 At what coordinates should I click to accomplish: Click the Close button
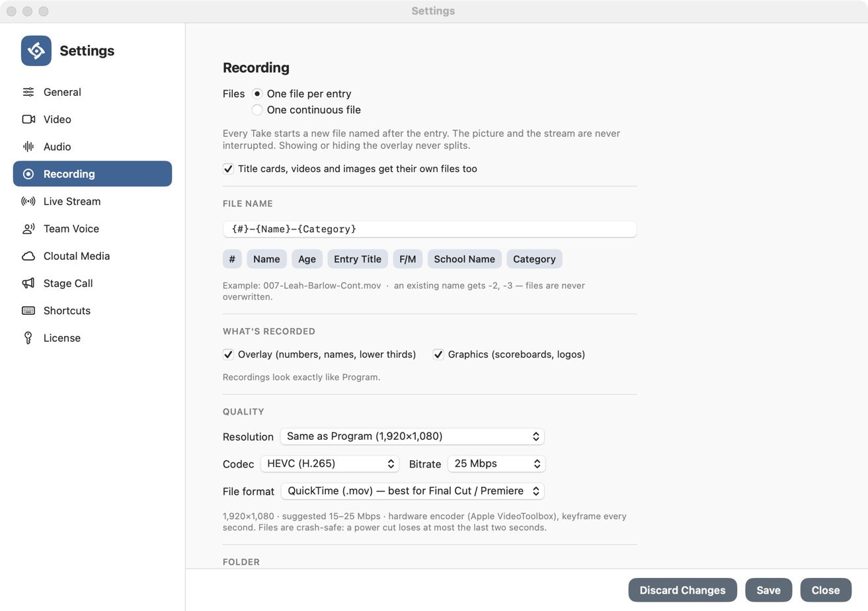pos(826,590)
